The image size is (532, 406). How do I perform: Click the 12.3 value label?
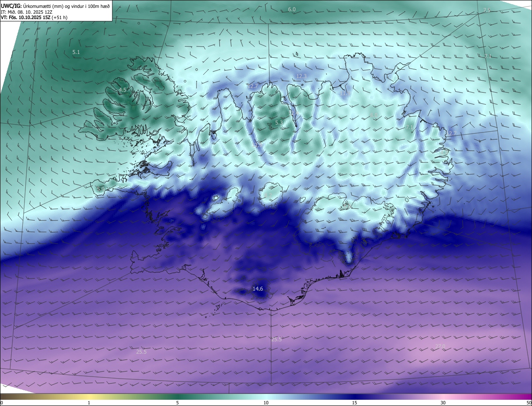pos(301,76)
